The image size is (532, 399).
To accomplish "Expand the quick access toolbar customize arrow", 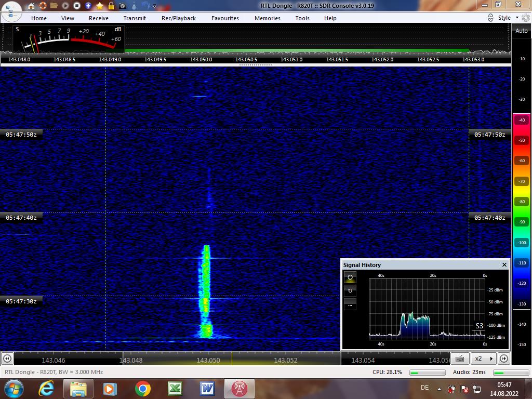I will 155,6.
